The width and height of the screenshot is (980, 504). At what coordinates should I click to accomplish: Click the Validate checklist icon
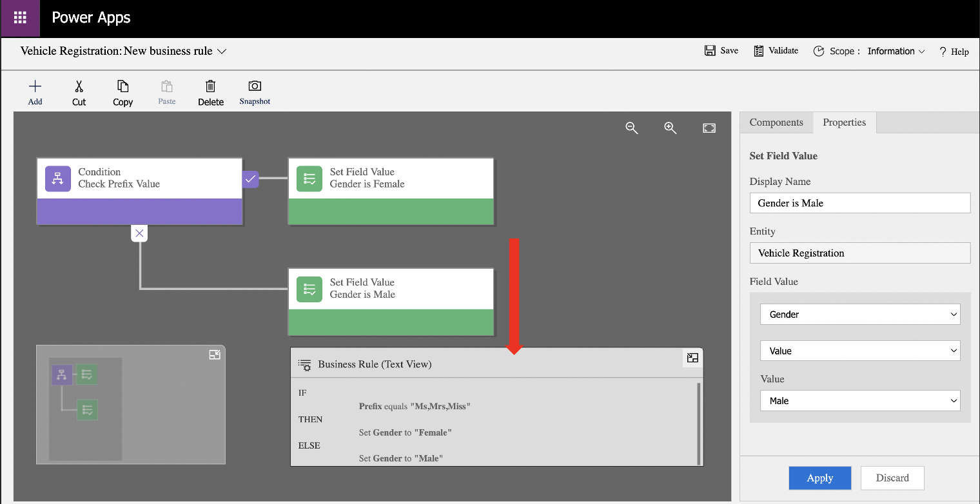pos(759,51)
